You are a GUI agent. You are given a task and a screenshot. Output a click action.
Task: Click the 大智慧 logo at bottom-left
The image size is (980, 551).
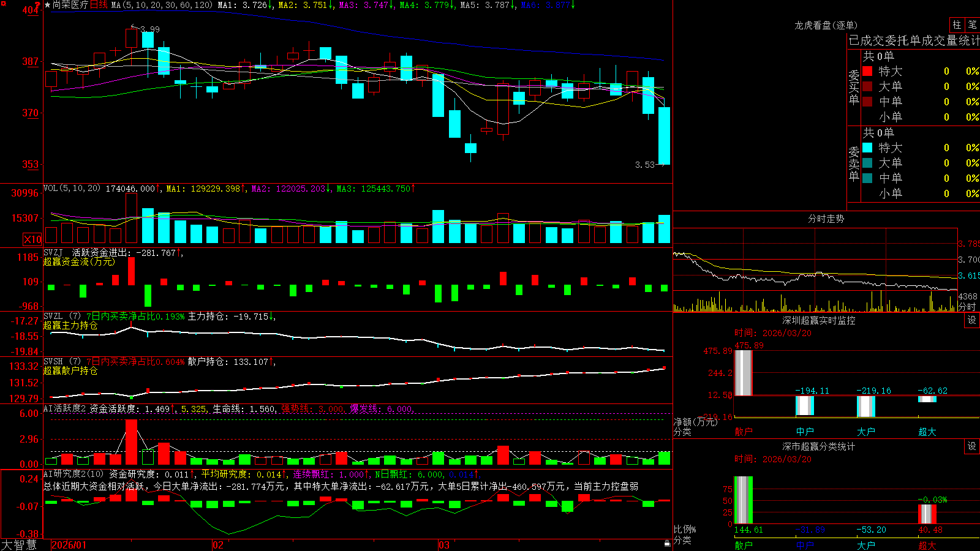pyautogui.click(x=19, y=545)
